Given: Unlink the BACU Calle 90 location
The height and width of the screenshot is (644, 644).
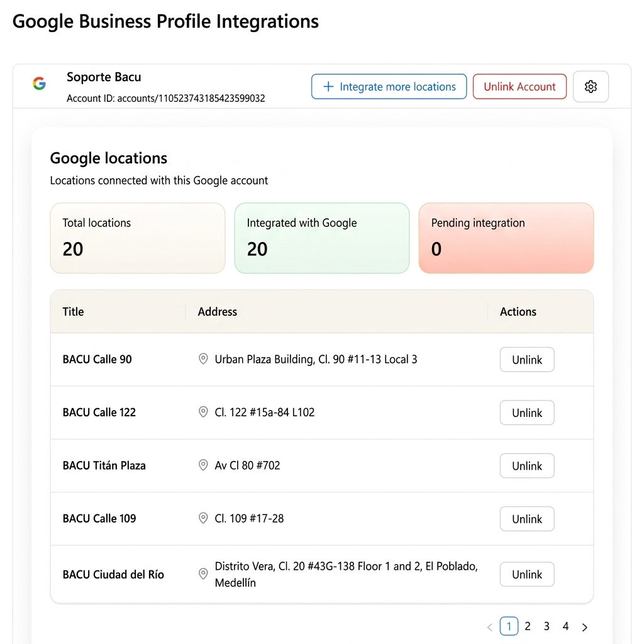Looking at the screenshot, I should pos(527,360).
